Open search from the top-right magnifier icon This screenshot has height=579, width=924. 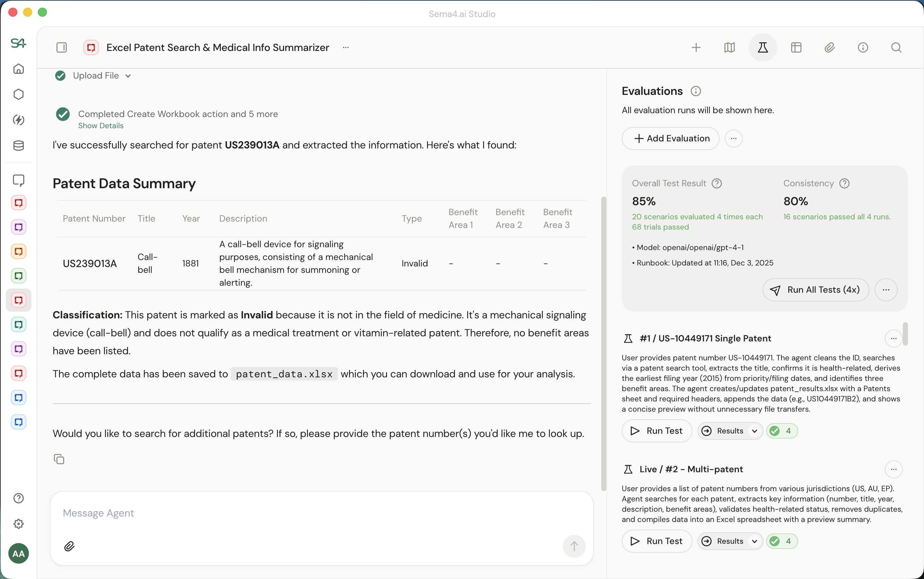896,47
